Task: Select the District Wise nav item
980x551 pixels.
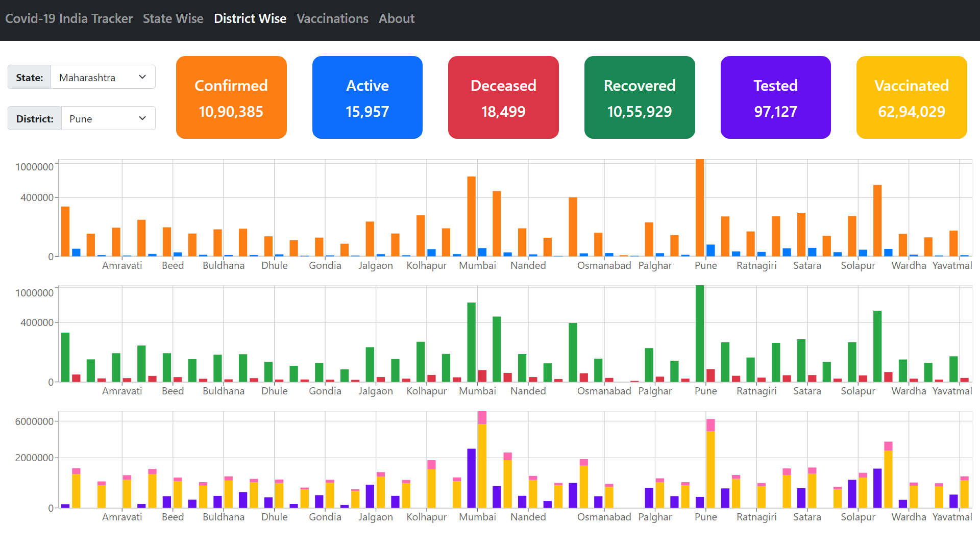Action: click(x=250, y=19)
